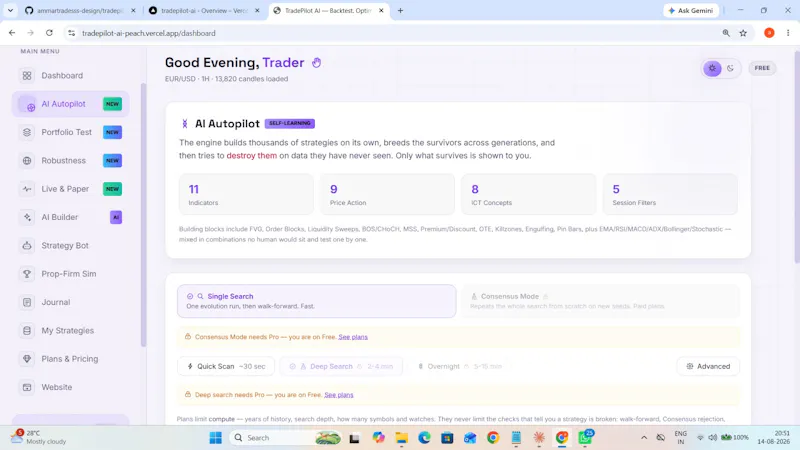Close the TradePilot AI browser tab
Image resolution: width=800 pixels, height=450 pixels.
[381, 10]
